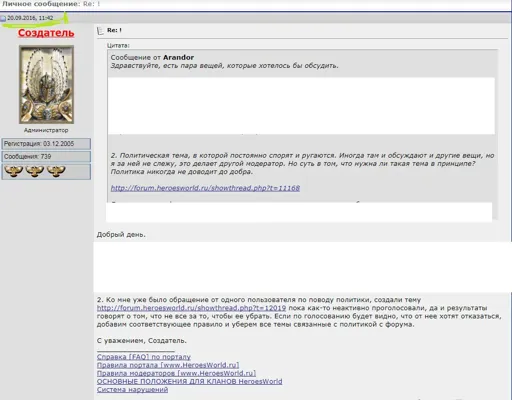Viewport: 512px width, 400px height.
Task: Click the Создатель administrator avatar image
Action: point(46,85)
